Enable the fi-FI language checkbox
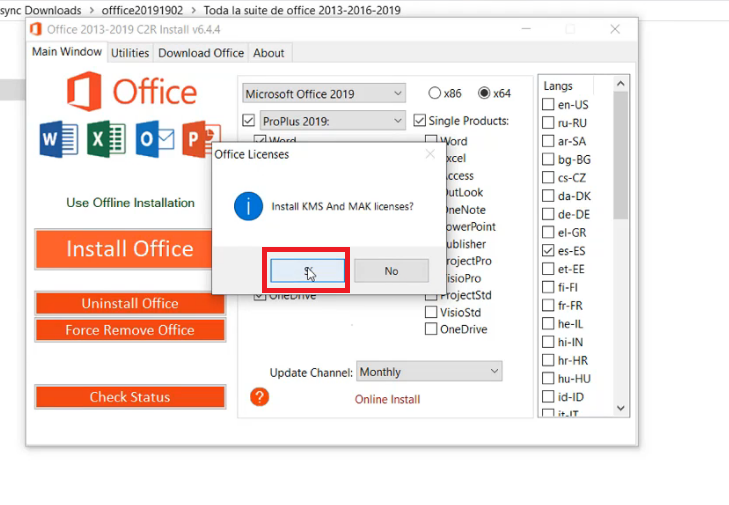Image resolution: width=729 pixels, height=505 pixels. point(548,287)
